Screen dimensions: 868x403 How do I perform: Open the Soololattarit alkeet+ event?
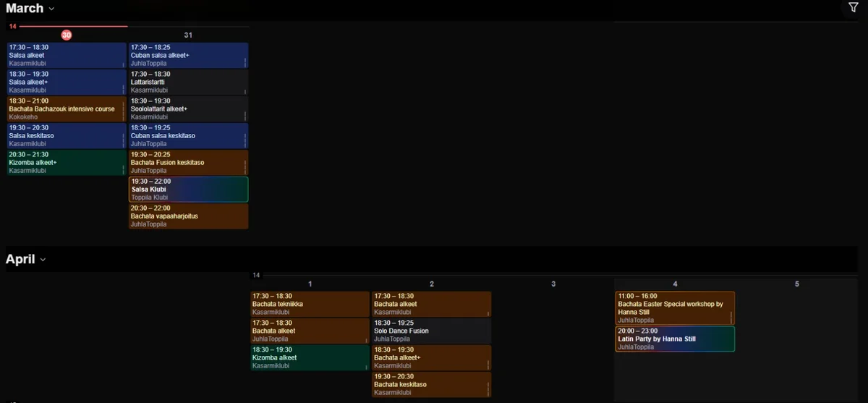[188, 109]
